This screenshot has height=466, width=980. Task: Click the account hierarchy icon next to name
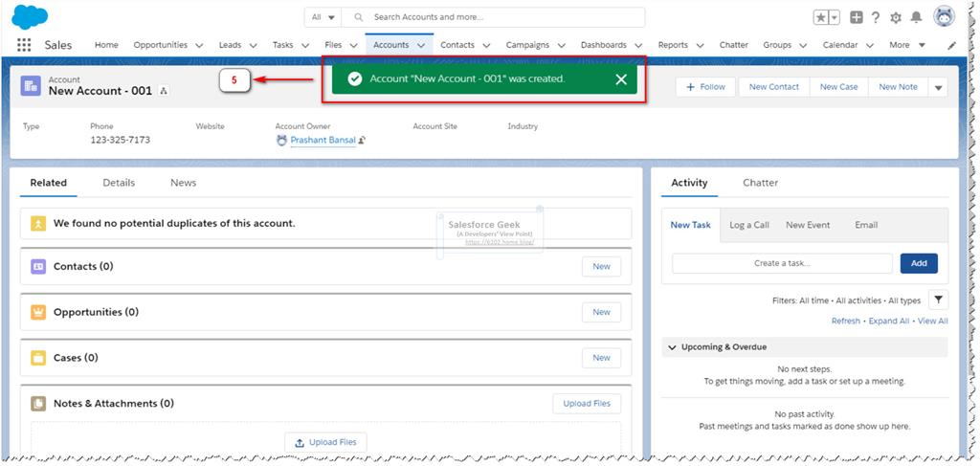pos(164,91)
